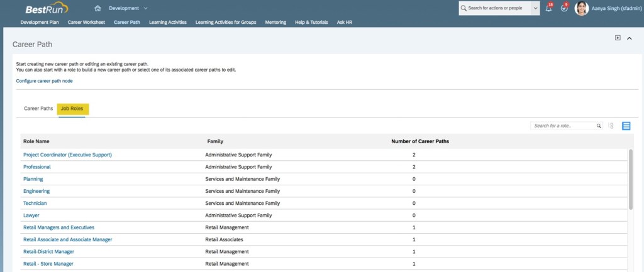Click the magnifier in role search box
This screenshot has height=272, width=644.
click(x=599, y=126)
